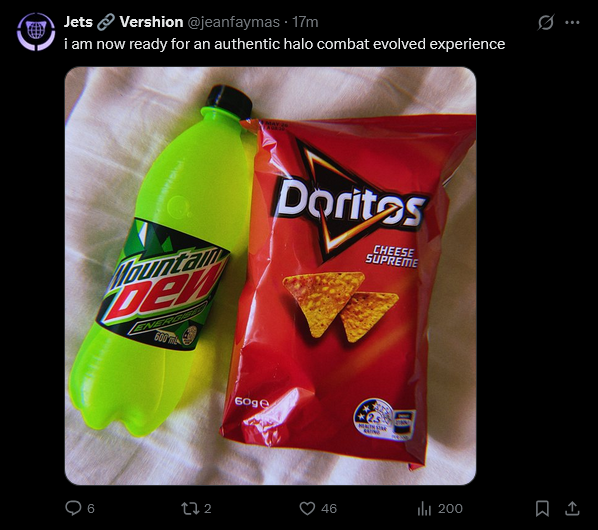Click the 17m timestamp
Screen dimensions: 598x530
(x=305, y=22)
